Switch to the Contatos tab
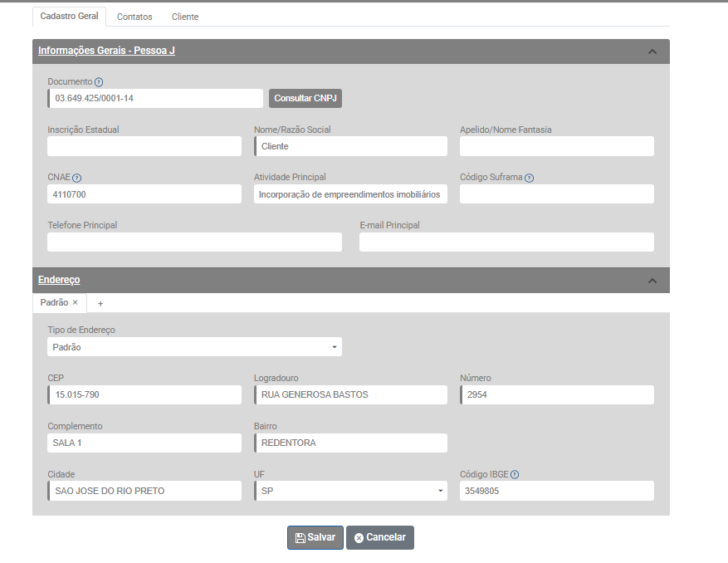The width and height of the screenshot is (728, 563). point(134,17)
